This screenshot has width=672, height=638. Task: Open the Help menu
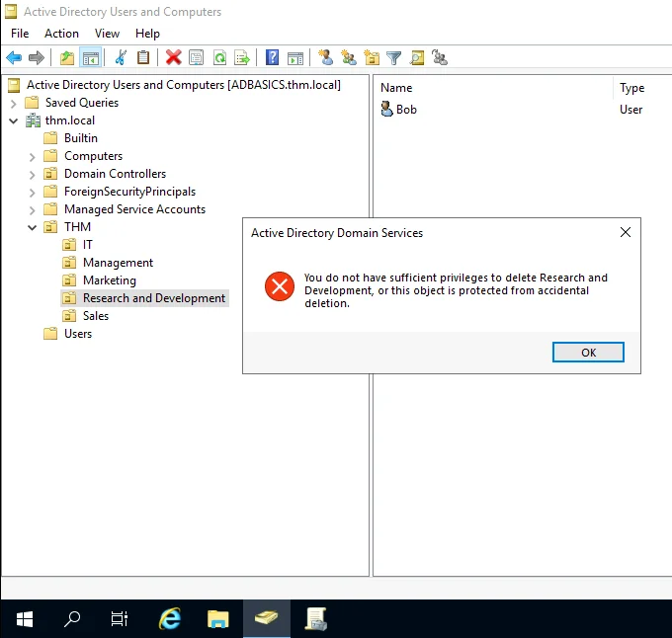coord(147,34)
